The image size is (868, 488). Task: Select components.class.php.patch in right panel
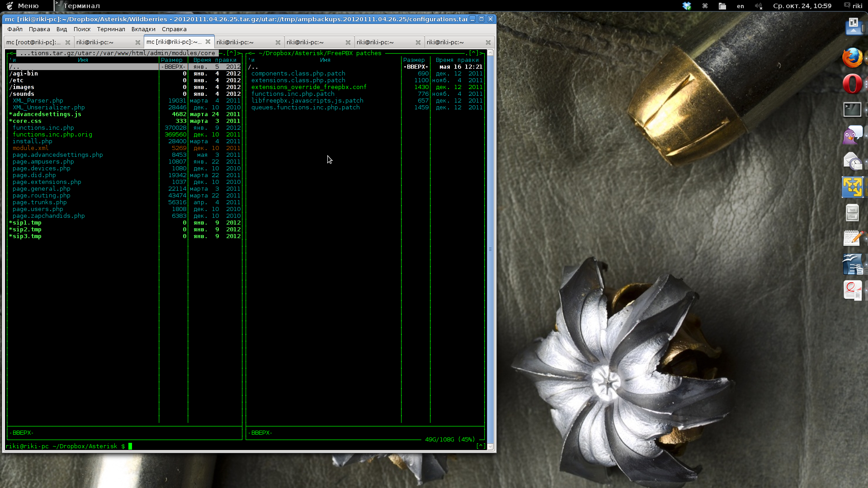pyautogui.click(x=365, y=73)
